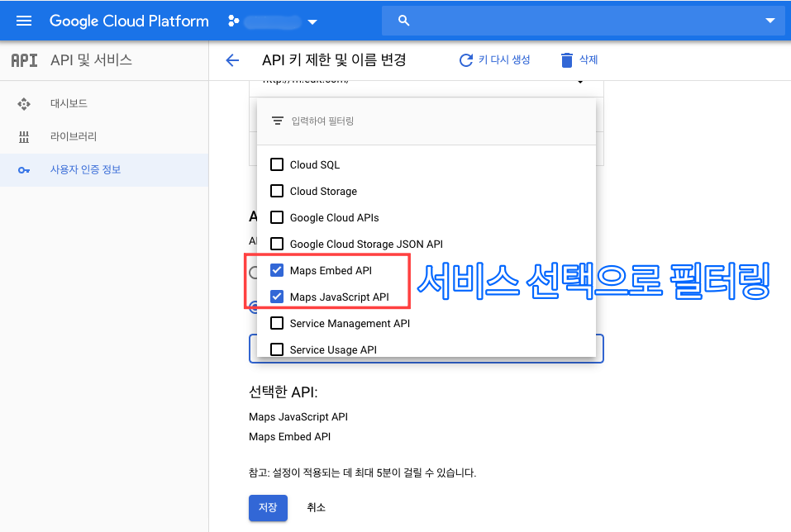
Task: Open 라이브러리 in sidebar
Action: [73, 136]
